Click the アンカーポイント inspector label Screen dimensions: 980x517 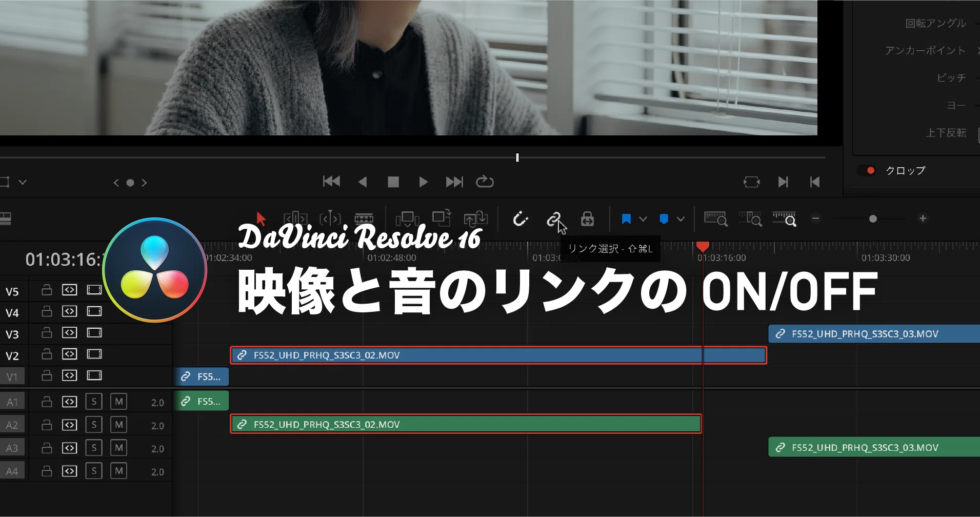925,51
